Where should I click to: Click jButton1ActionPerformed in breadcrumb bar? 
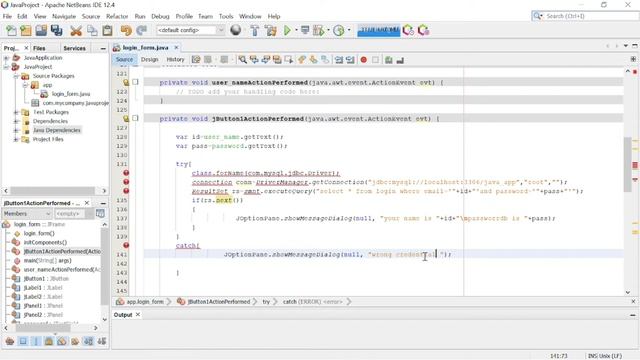pyautogui.click(x=219, y=302)
